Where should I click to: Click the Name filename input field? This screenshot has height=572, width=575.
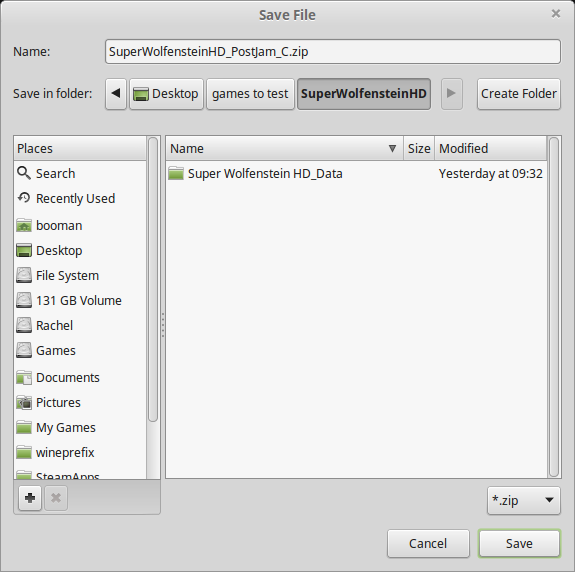[x=333, y=52]
